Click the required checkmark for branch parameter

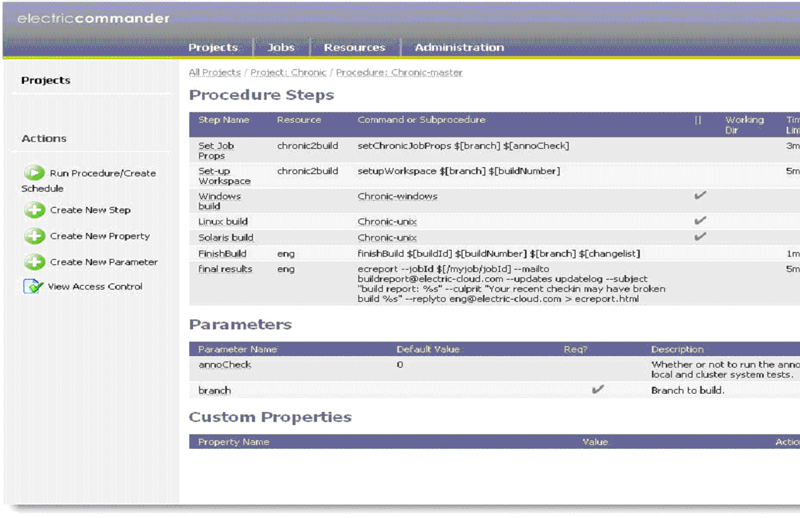(x=597, y=389)
